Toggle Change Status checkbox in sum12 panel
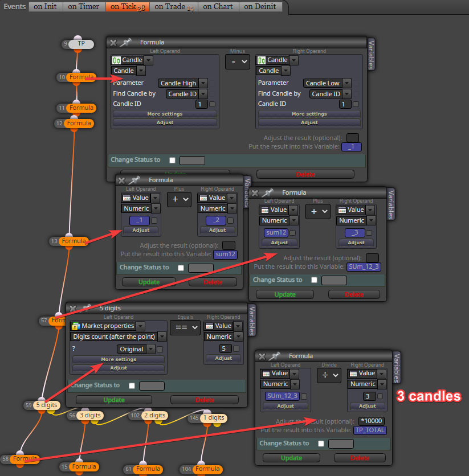The image size is (469, 476). pyautogui.click(x=181, y=268)
